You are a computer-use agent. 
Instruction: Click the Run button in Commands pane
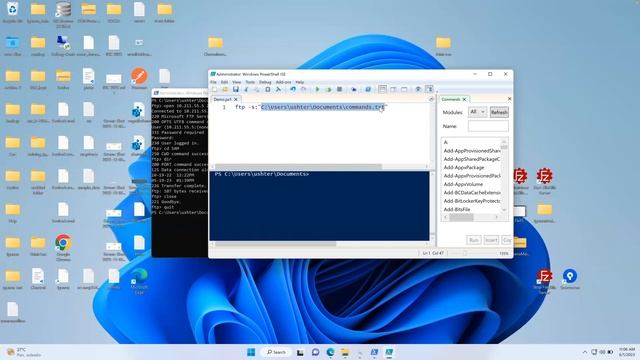click(473, 240)
